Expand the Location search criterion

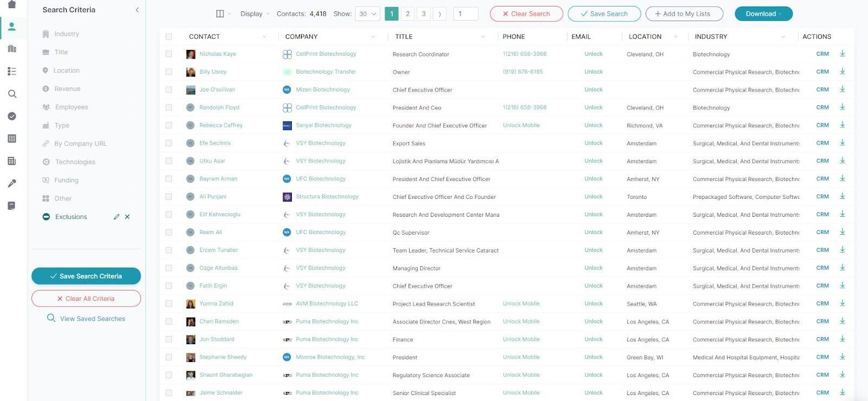click(61, 70)
